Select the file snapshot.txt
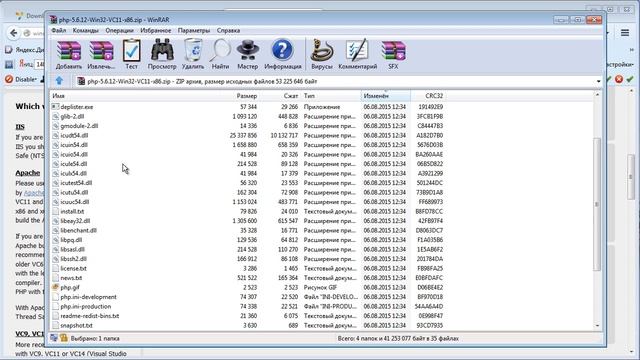Viewport: 640px width, 360px height. pyautogui.click(x=76, y=325)
